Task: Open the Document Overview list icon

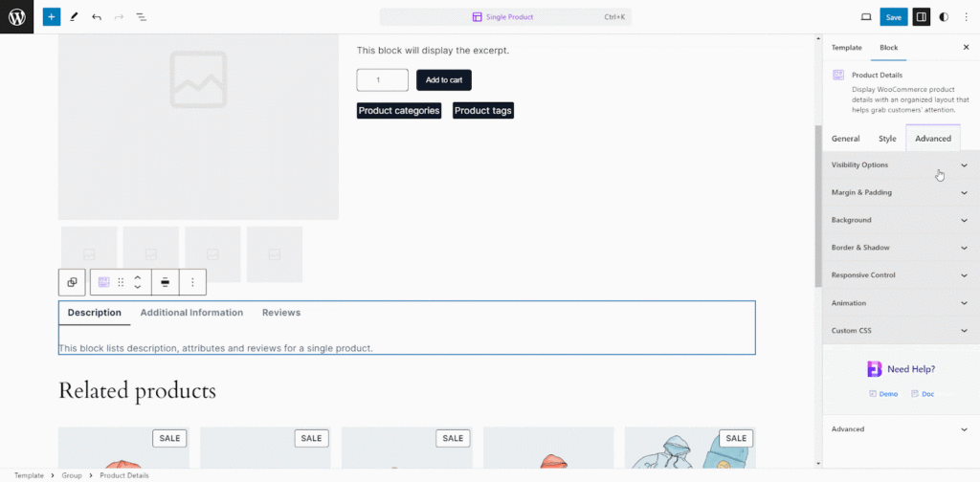Action: point(142,17)
